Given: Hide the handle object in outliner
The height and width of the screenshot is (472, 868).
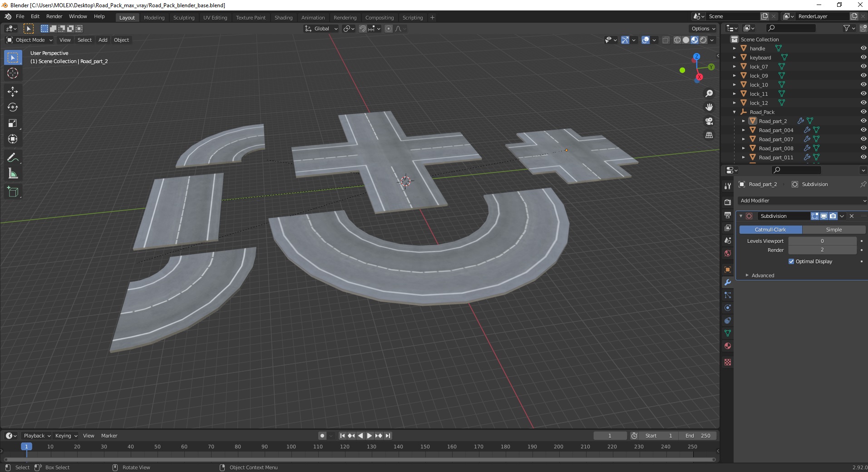Looking at the screenshot, I should pyautogui.click(x=863, y=48).
